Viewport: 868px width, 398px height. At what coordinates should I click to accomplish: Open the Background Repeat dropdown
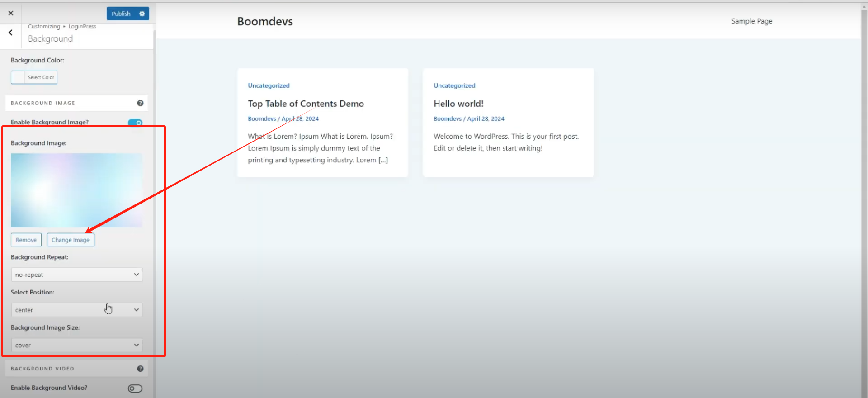(76, 275)
